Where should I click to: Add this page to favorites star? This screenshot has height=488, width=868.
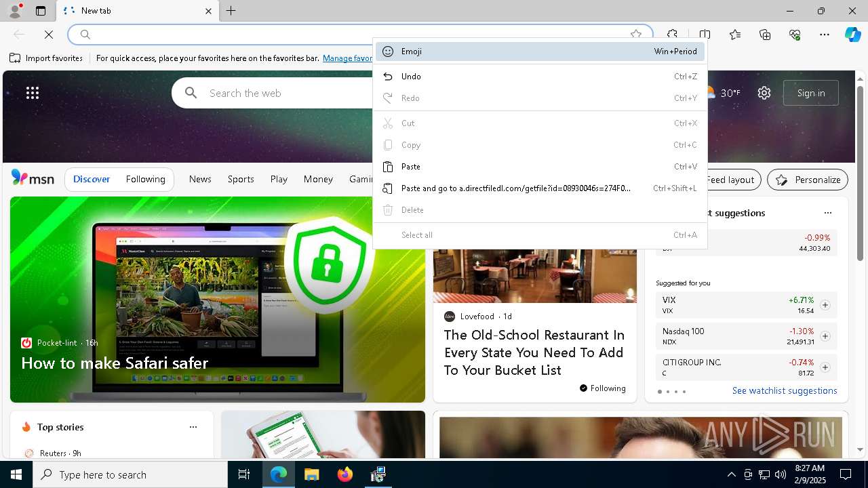click(x=636, y=35)
